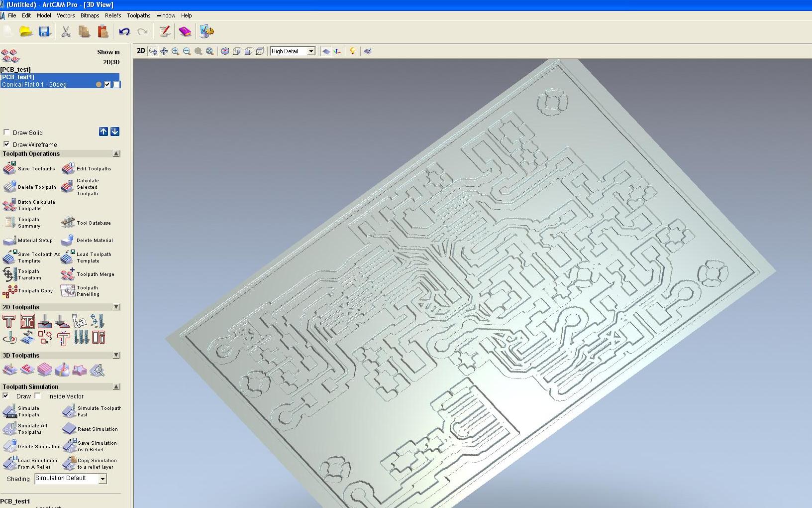
Task: Enable the Inside Vector checkbox
Action: [38, 396]
